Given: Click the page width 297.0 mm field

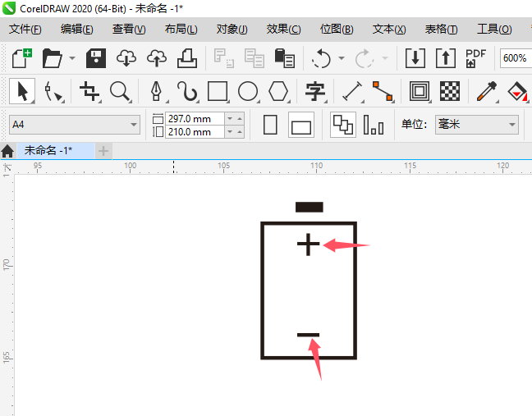Looking at the screenshot, I should [195, 119].
